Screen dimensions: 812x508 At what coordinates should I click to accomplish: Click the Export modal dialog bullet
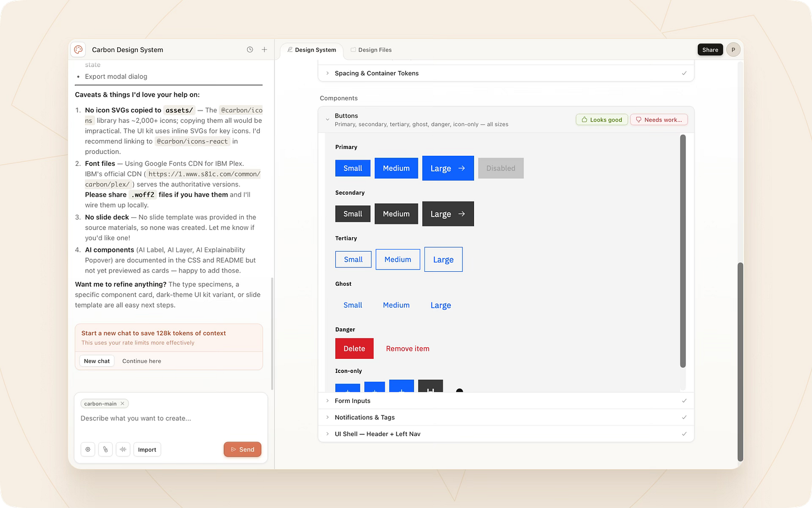116,76
